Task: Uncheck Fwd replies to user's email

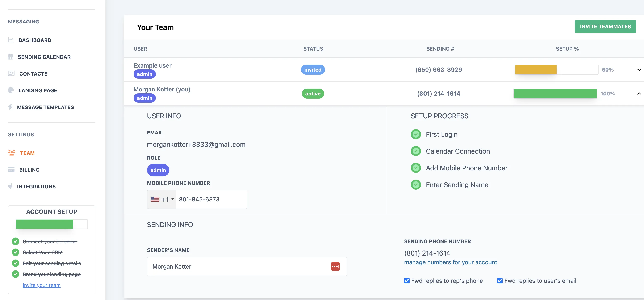Action: click(x=500, y=280)
